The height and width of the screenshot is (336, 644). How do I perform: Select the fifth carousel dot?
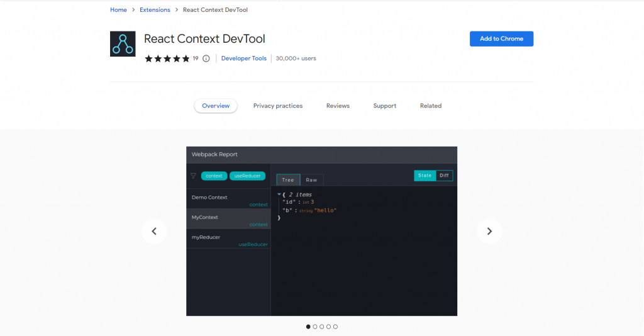pyautogui.click(x=335, y=327)
